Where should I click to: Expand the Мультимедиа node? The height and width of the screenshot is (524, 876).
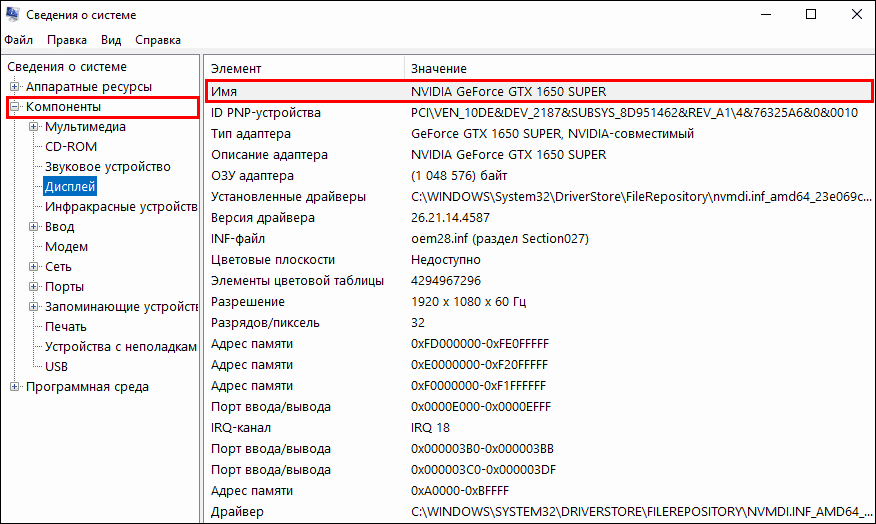(34, 127)
